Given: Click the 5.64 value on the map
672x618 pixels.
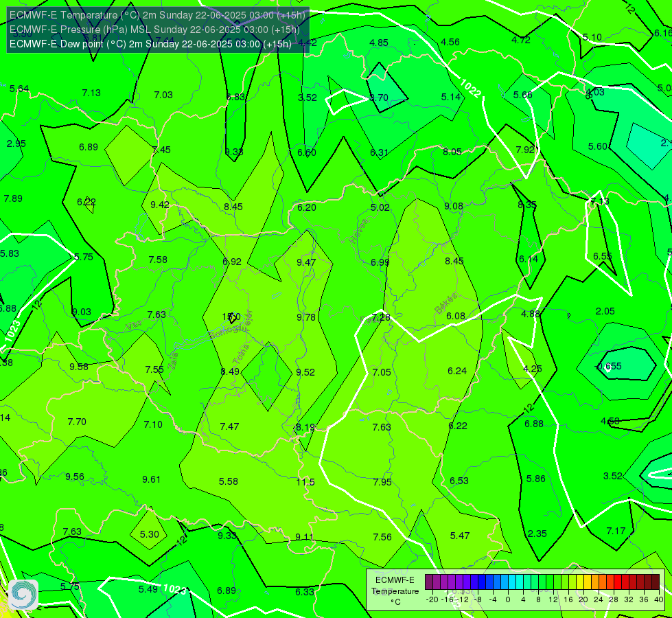Looking at the screenshot, I should [19, 89].
